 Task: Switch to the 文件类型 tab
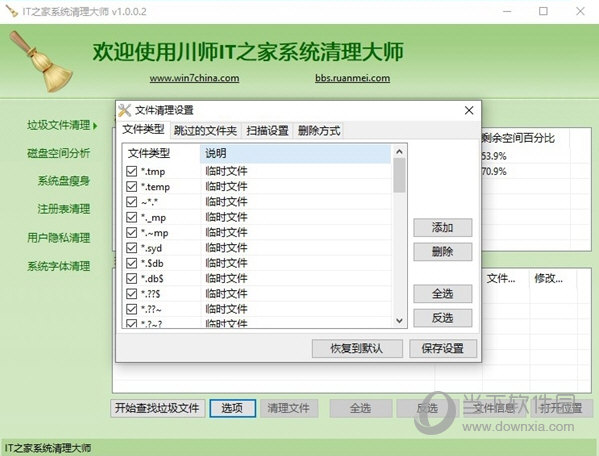click(143, 129)
